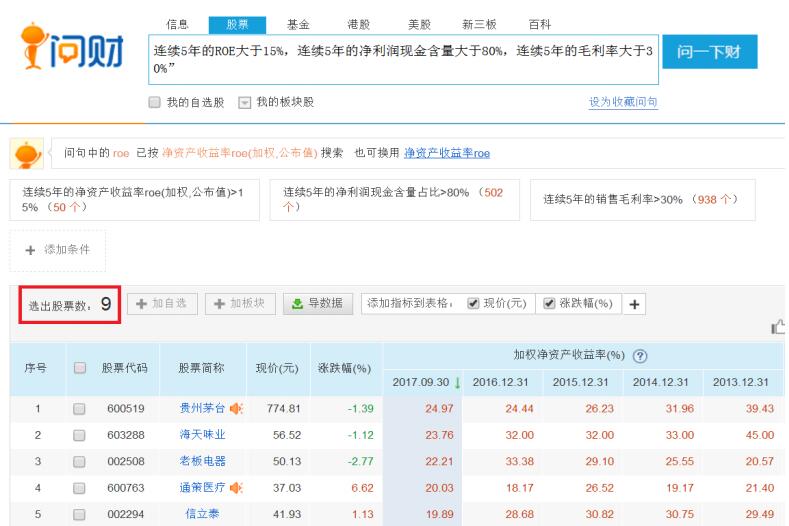Click 2014.12.31 column header
789x526 pixels.
663,383
